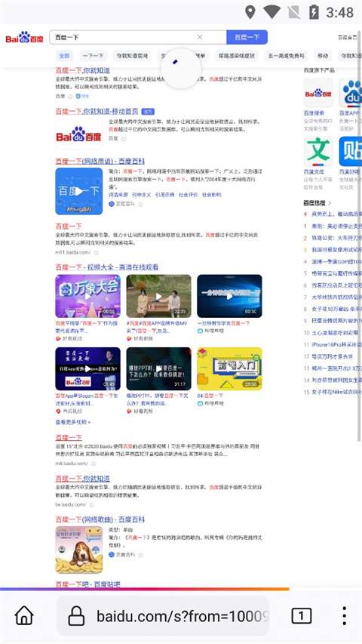Play the park bench couple video
The image size is (362, 644).
coord(159,296)
